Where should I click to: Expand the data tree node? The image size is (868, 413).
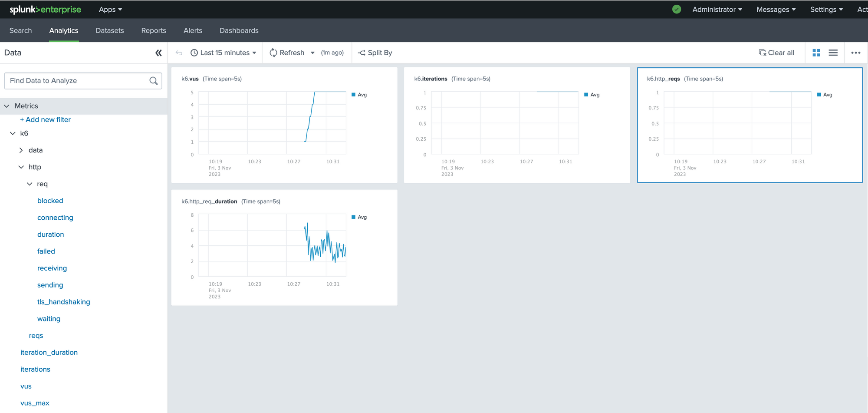[x=21, y=150]
